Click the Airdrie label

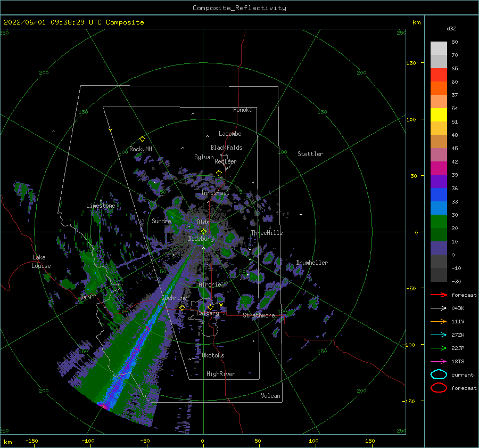click(x=210, y=284)
